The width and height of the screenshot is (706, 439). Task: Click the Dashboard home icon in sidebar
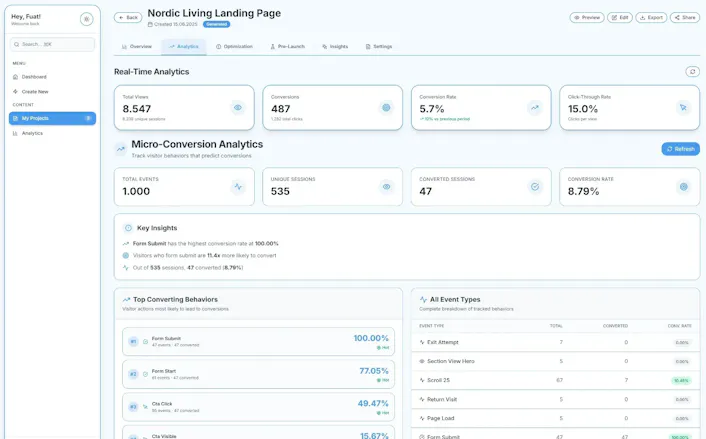15,77
